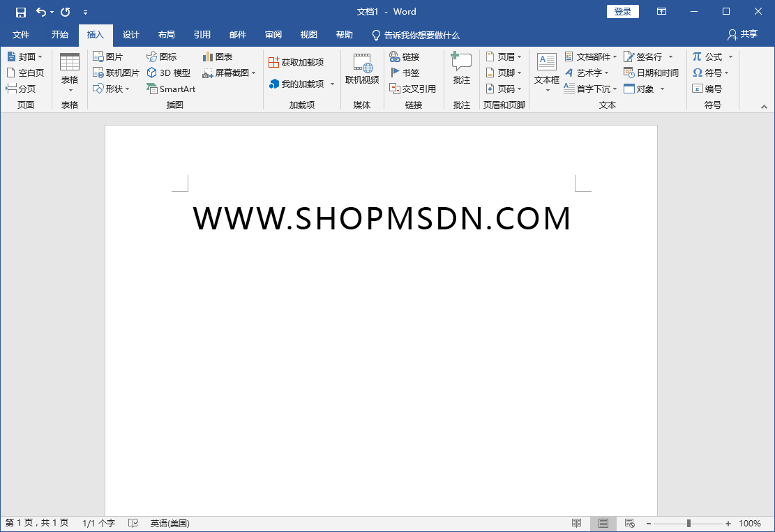Insert 日期和时间 date and time
The height and width of the screenshot is (532, 775).
click(x=651, y=73)
